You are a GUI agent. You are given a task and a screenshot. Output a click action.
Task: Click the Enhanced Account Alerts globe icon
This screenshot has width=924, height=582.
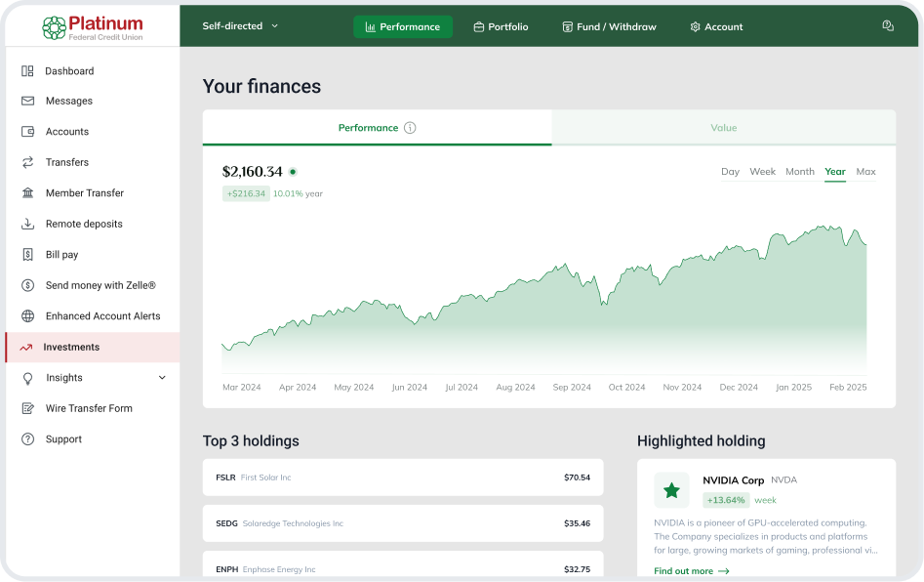[x=27, y=316]
